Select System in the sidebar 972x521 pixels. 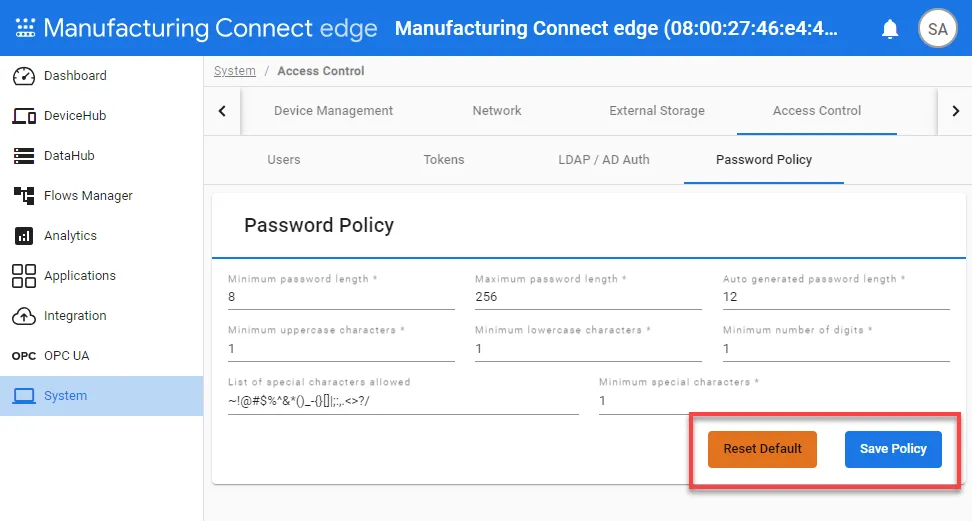101,396
